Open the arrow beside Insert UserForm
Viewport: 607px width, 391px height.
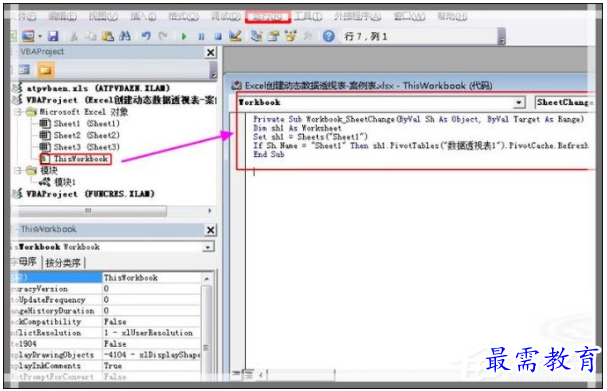click(39, 36)
